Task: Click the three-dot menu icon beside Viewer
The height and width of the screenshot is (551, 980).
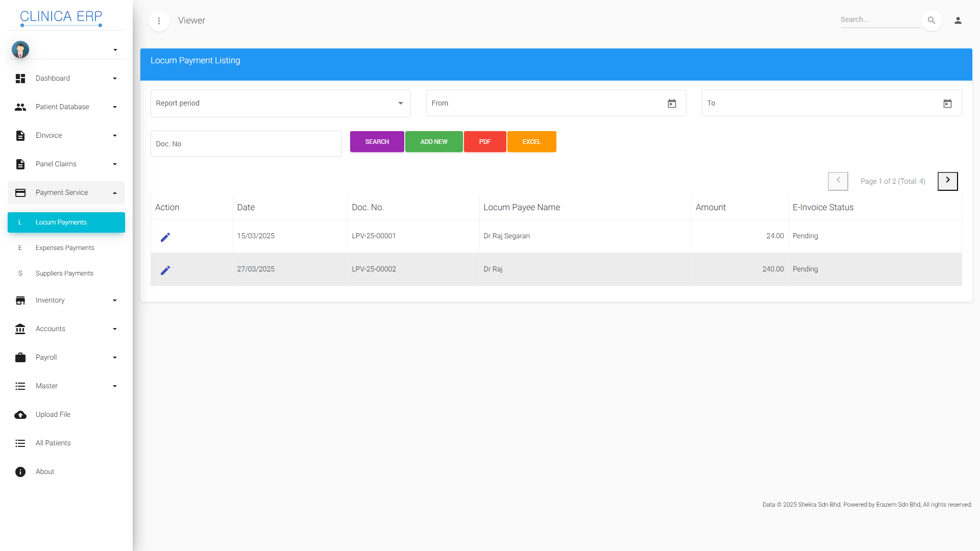Action: click(x=159, y=21)
